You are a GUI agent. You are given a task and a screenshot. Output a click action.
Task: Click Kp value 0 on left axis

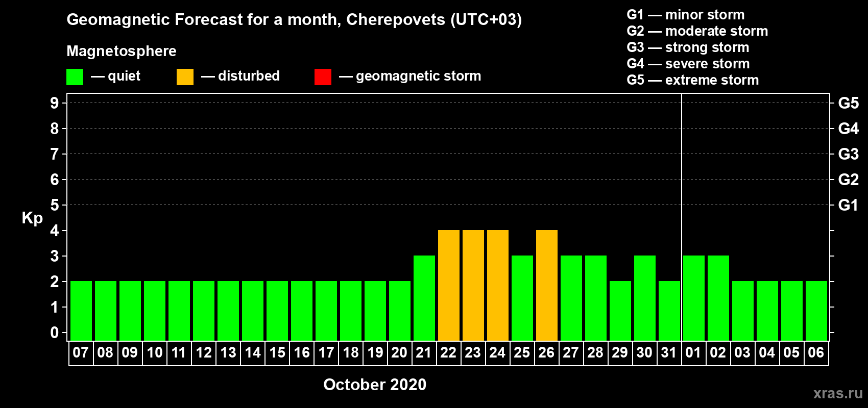(55, 333)
